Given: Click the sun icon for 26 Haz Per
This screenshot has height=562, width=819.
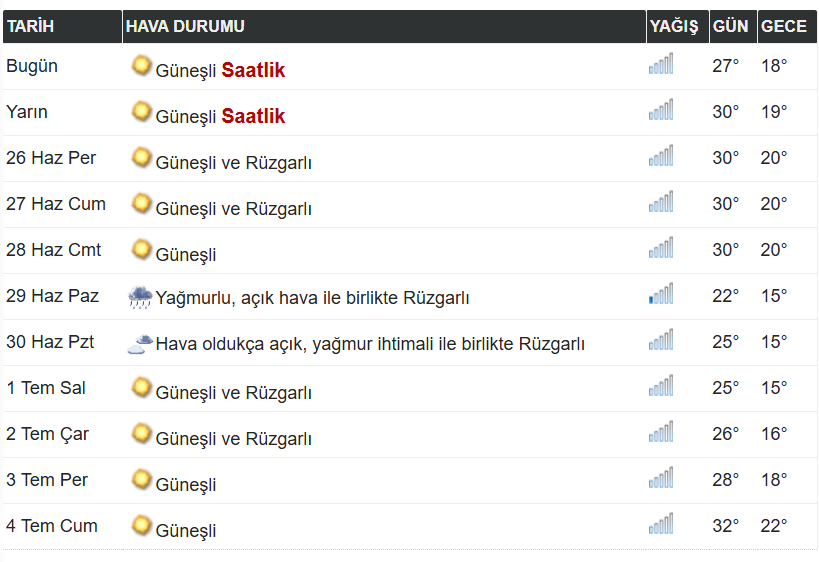Looking at the screenshot, I should [141, 158].
